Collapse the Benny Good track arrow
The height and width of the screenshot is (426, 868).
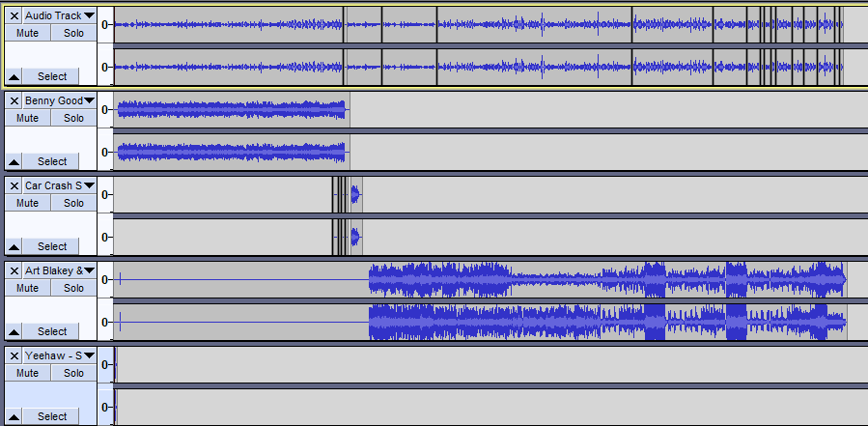coord(14,161)
